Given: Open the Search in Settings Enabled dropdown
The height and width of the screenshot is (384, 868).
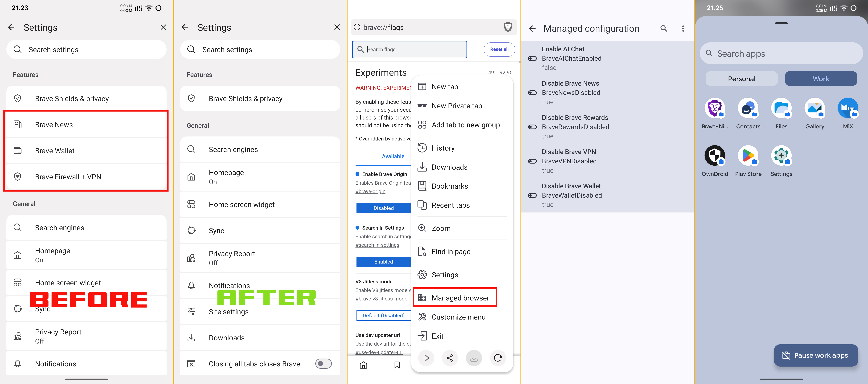Looking at the screenshot, I should tap(383, 261).
